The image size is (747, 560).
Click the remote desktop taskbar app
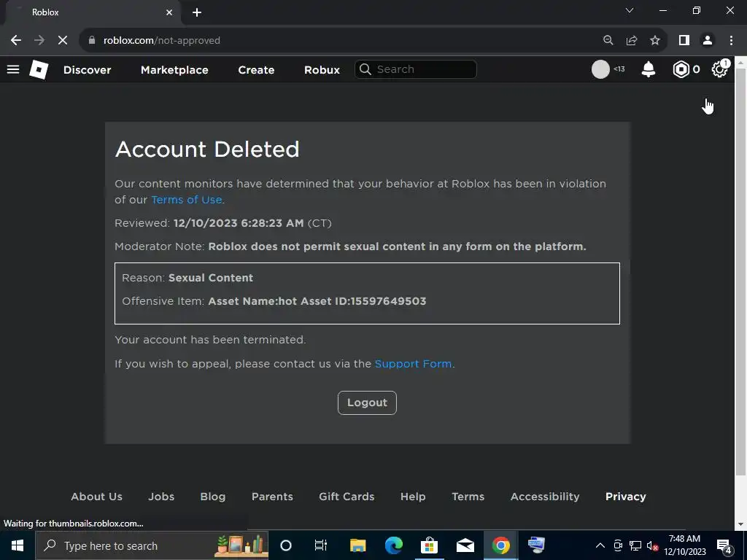point(536,545)
